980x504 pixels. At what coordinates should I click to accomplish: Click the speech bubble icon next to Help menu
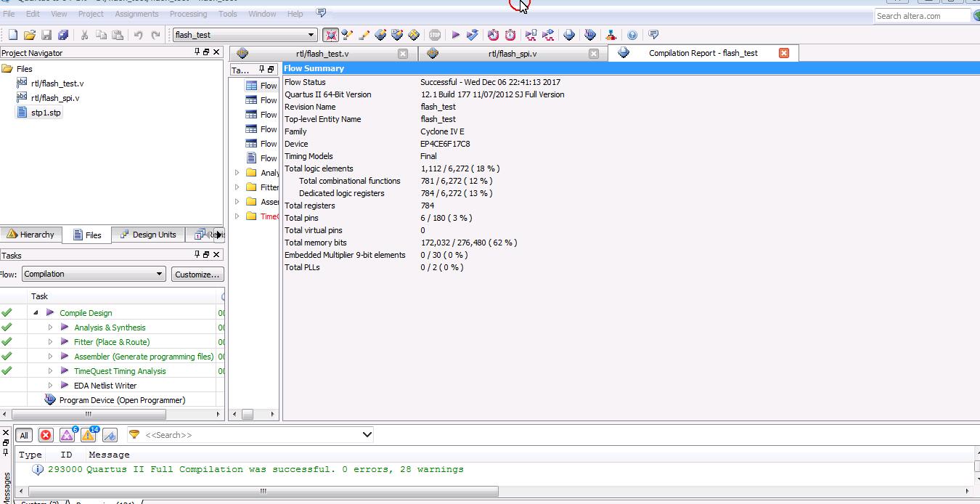pos(322,13)
